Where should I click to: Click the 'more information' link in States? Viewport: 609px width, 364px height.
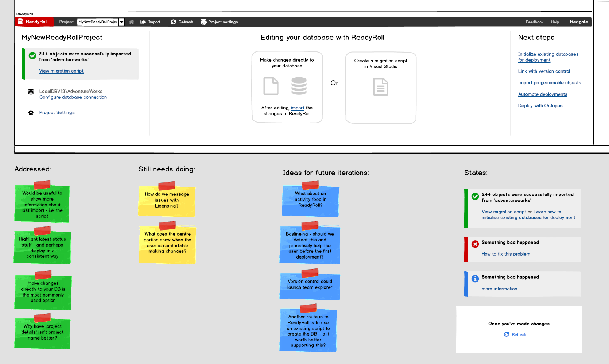coord(499,289)
